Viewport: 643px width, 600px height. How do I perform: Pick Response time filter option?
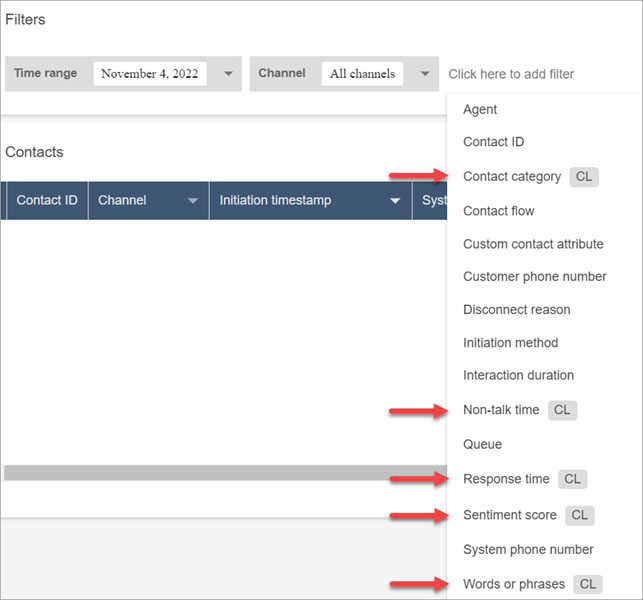tap(506, 479)
